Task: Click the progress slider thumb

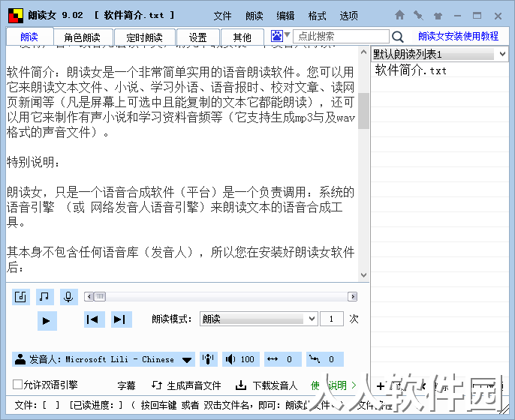Action: point(100,297)
